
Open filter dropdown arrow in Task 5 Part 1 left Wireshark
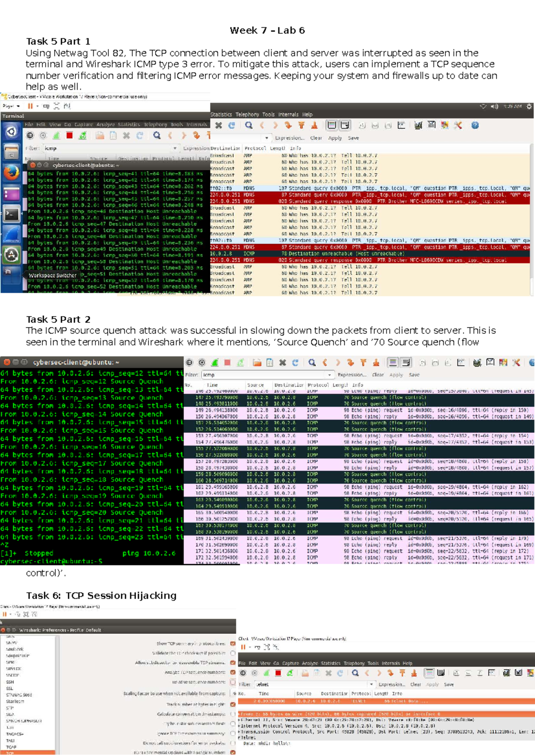(x=175, y=148)
